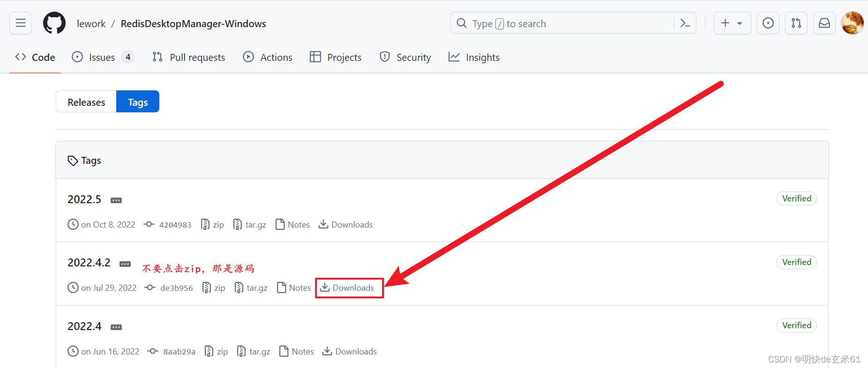The image size is (868, 368).
Task: Click the Verified badge for 2022.4.2
Action: (796, 262)
